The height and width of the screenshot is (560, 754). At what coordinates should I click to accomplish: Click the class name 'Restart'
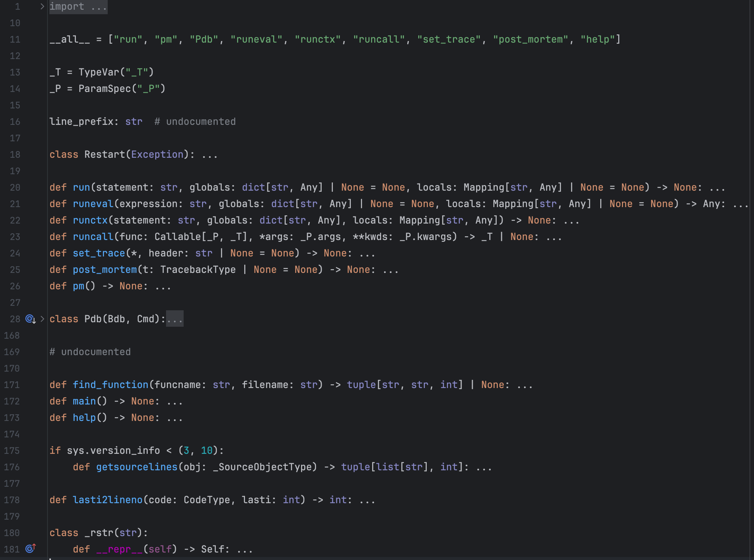tap(105, 154)
